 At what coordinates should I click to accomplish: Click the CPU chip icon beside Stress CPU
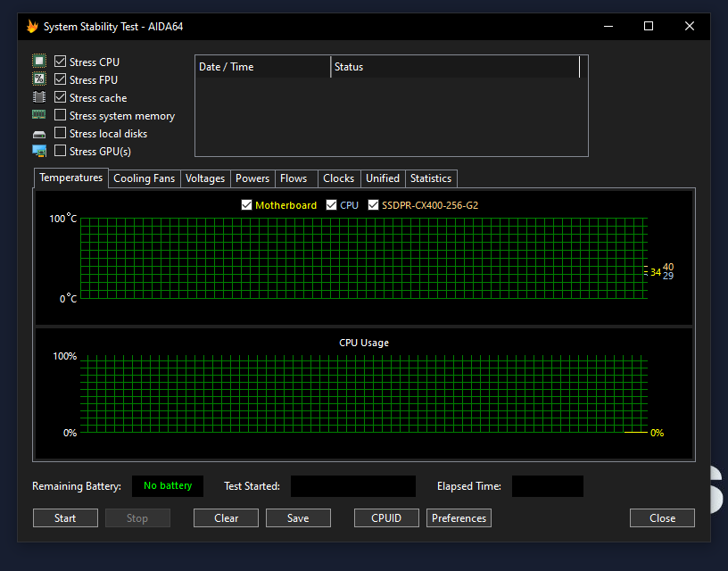pos(39,62)
